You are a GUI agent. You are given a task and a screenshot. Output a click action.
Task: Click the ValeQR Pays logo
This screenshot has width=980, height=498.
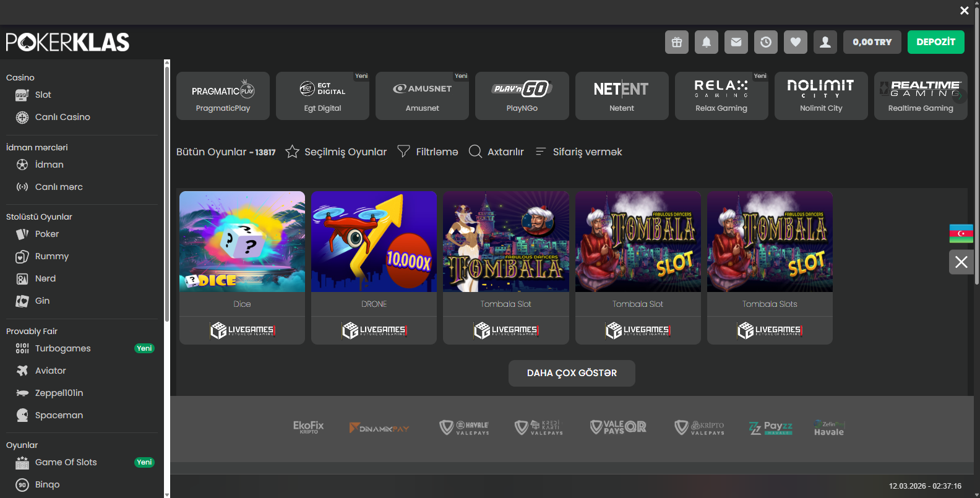(618, 427)
